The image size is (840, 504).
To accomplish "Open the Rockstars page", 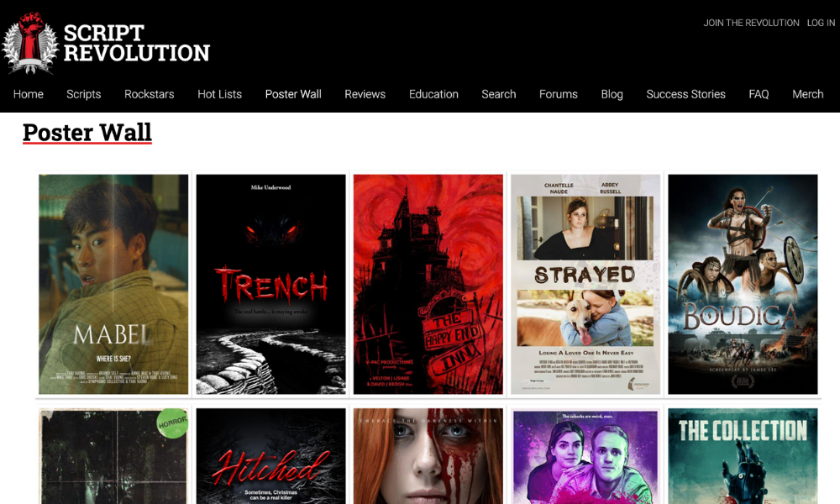I will (x=150, y=94).
